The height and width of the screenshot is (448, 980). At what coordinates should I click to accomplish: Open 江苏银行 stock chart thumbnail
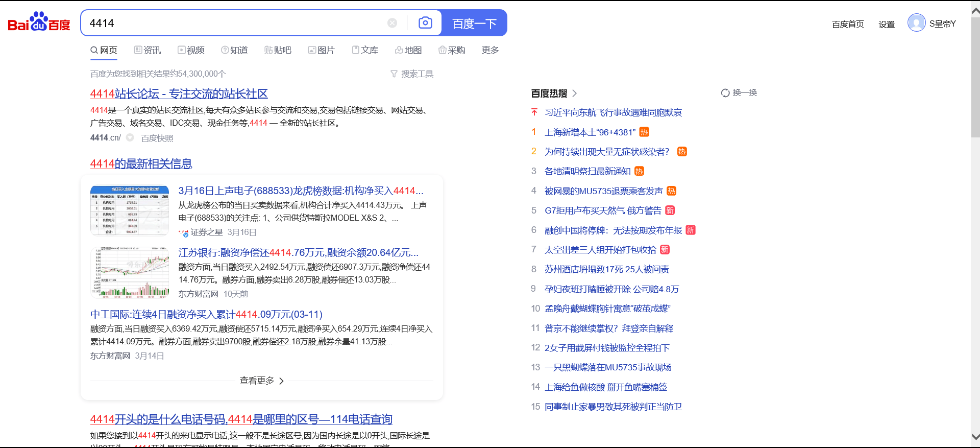(x=130, y=272)
